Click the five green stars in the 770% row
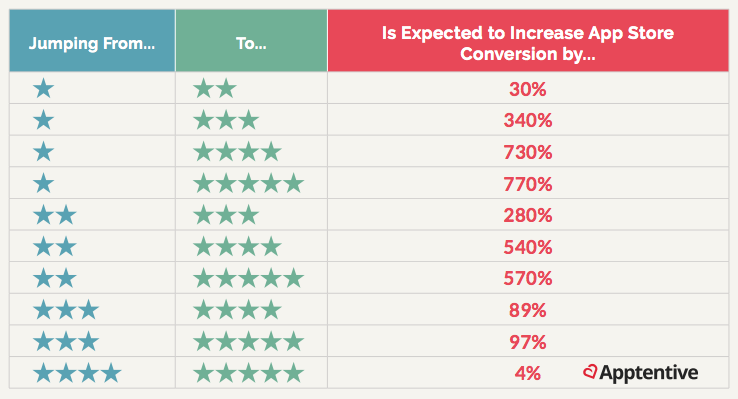The width and height of the screenshot is (738, 399). [x=249, y=183]
